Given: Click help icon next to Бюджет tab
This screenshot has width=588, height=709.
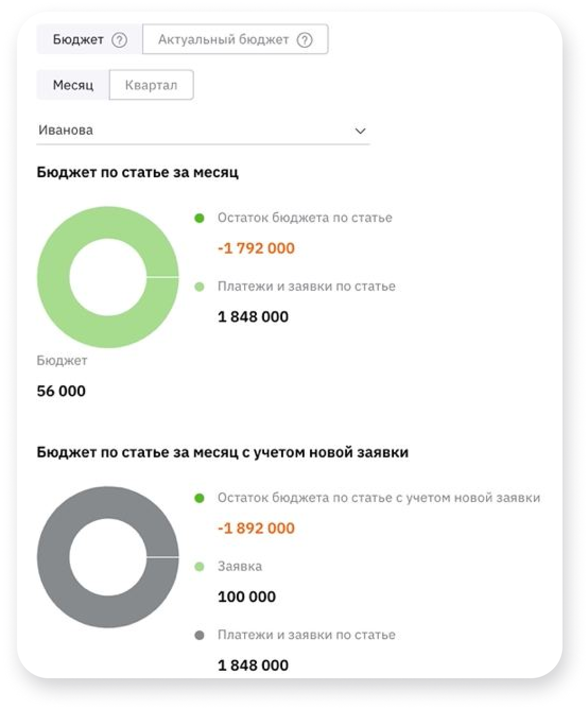Looking at the screenshot, I should 120,40.
